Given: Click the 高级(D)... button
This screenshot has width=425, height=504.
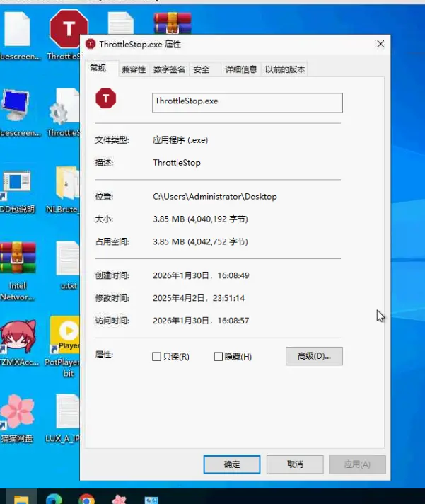Looking at the screenshot, I should [x=314, y=356].
